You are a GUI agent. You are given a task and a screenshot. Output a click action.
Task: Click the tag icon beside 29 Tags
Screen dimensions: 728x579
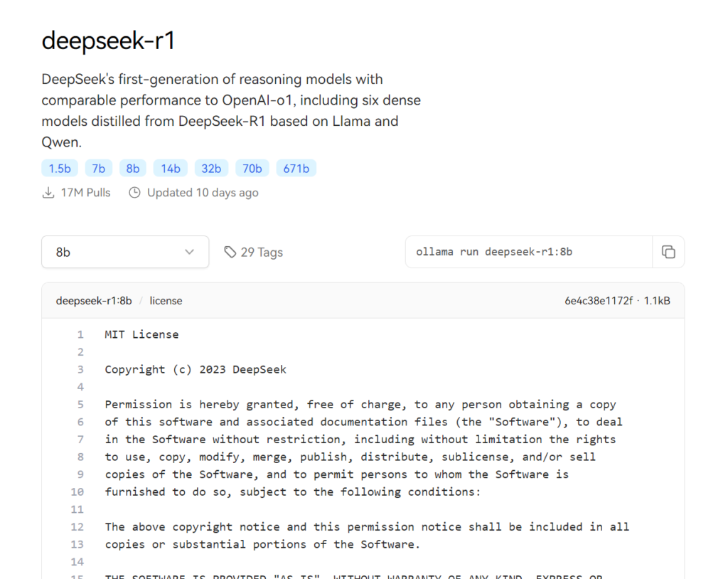(x=230, y=252)
